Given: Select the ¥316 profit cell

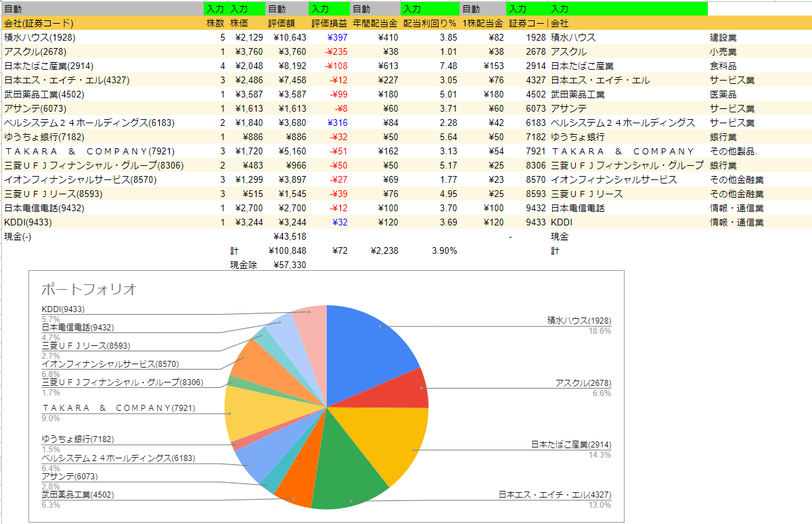Looking at the screenshot, I should 329,123.
